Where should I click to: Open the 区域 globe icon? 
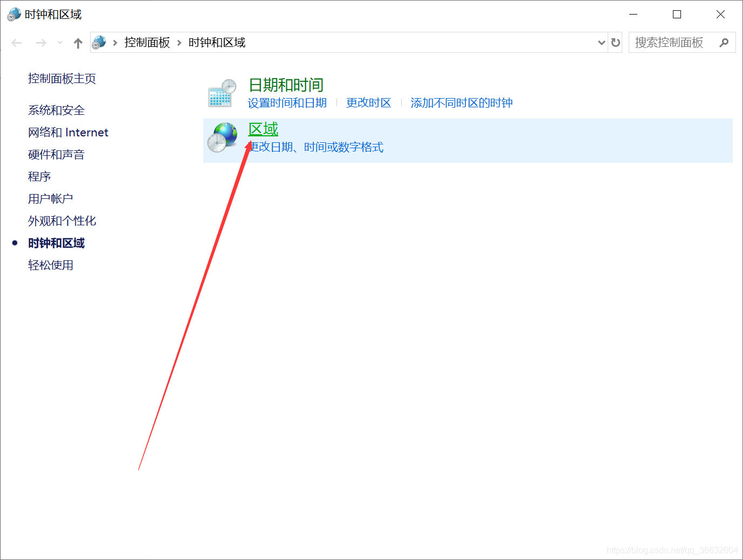222,137
